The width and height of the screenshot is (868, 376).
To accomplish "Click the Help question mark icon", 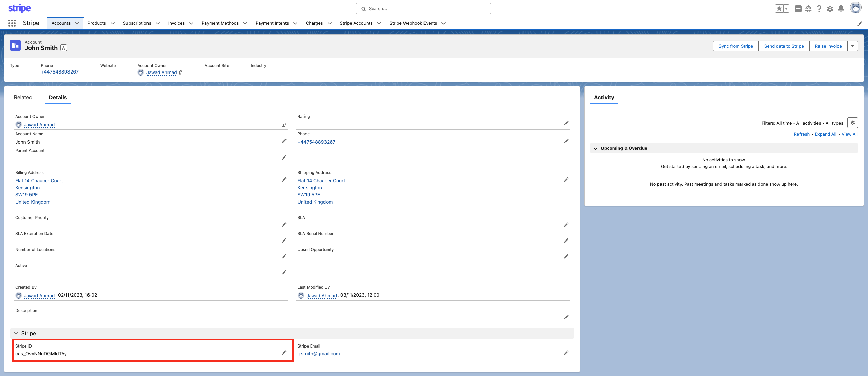I will click(x=819, y=9).
